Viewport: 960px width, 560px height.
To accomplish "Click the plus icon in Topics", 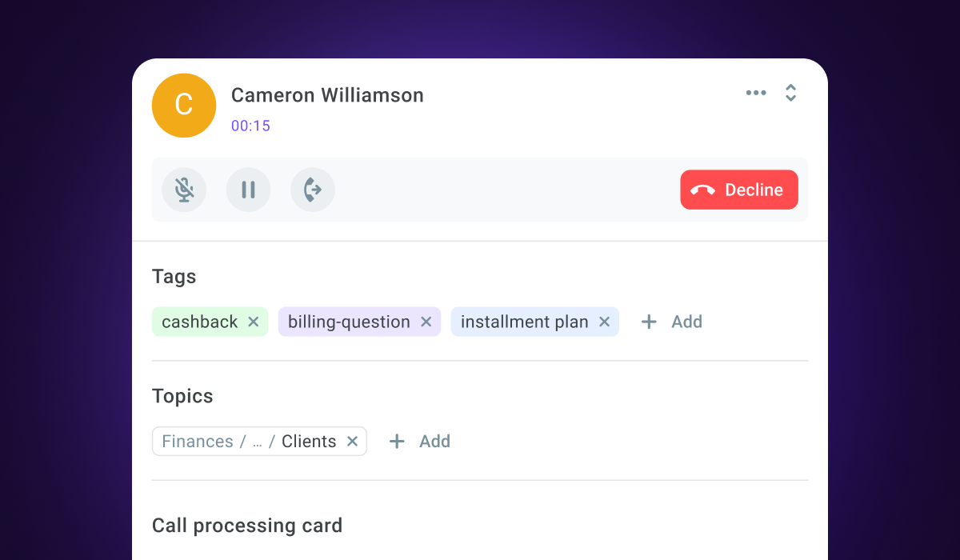I will point(397,442).
